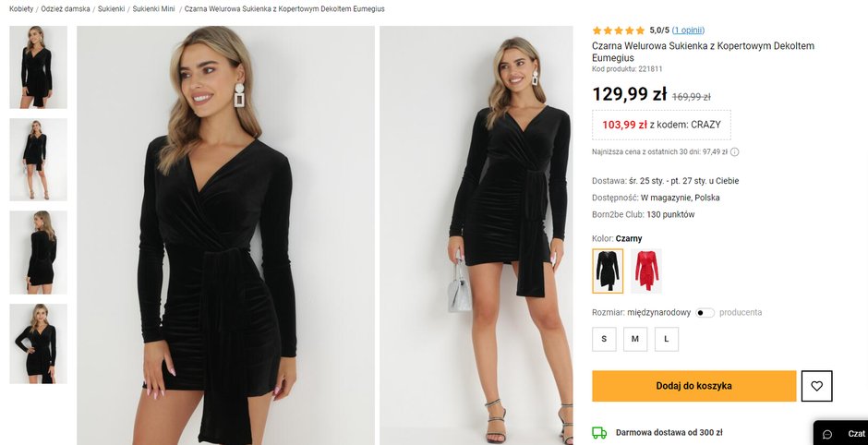Go to Sukienki Mini breadcrumb

click(153, 9)
